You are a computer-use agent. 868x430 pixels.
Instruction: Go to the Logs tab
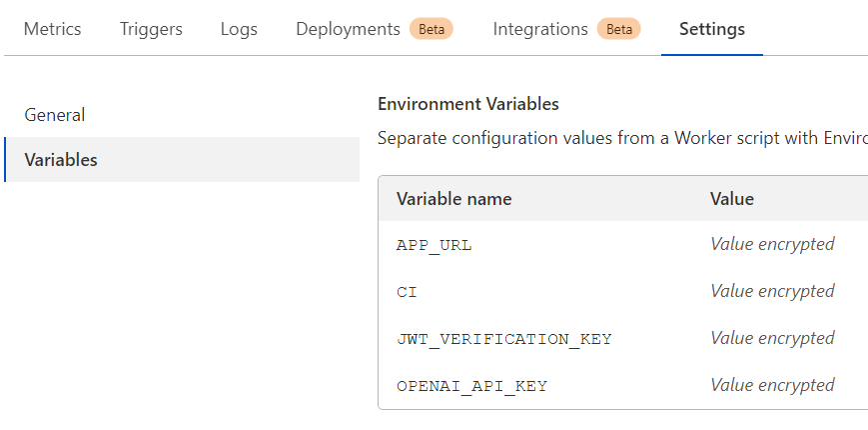tap(239, 29)
